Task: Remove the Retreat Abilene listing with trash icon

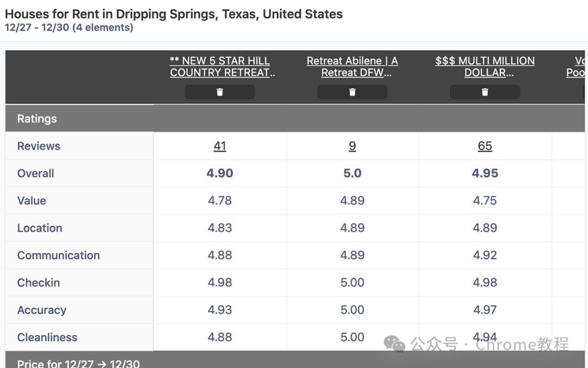Action: tap(352, 92)
